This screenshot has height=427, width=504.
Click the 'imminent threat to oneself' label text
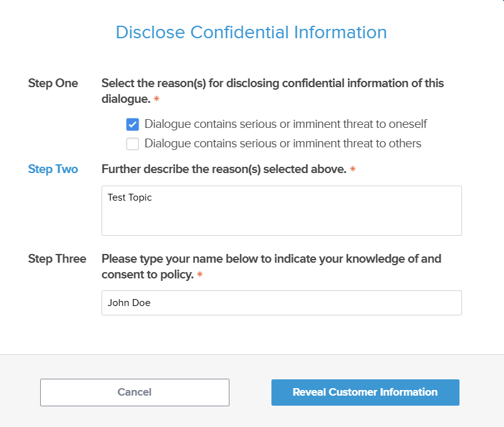pos(285,124)
